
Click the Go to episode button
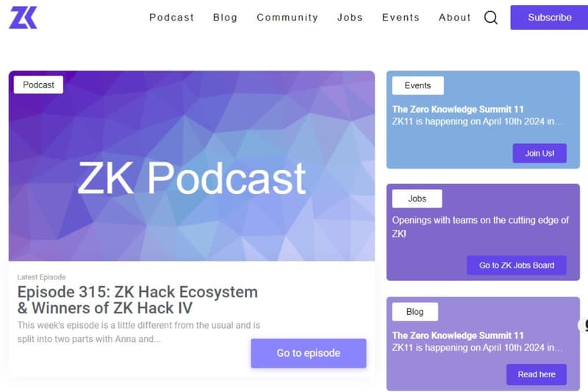point(309,353)
